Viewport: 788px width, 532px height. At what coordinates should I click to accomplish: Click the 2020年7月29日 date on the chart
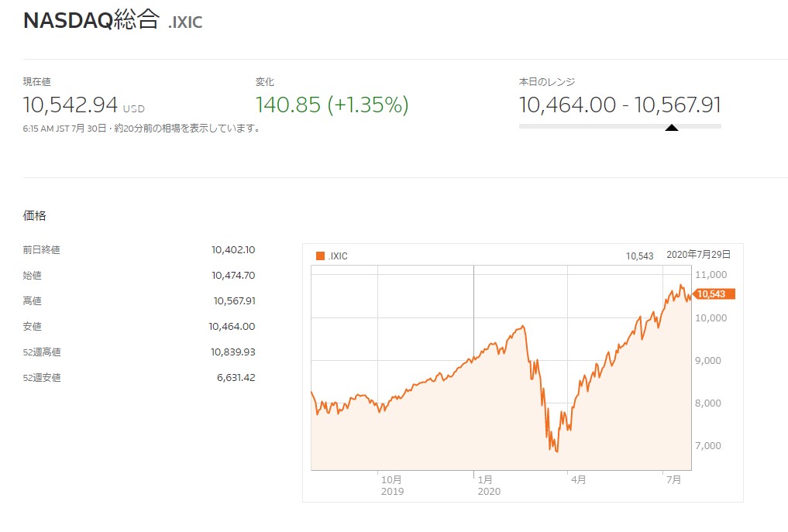699,255
